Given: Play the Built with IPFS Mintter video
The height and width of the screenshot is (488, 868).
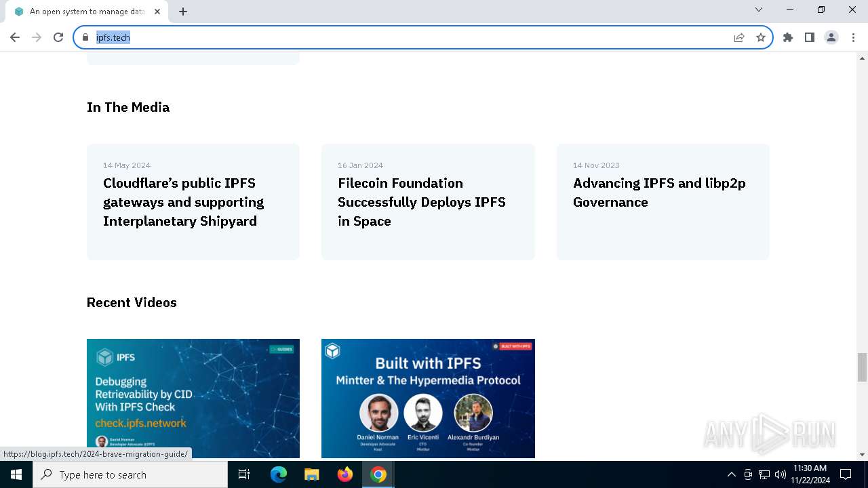Looking at the screenshot, I should [x=428, y=399].
